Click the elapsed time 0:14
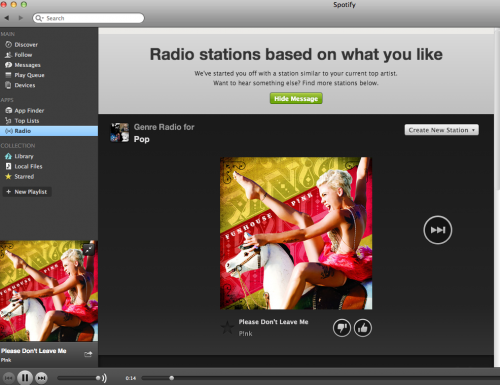Image resolution: width=500 pixels, height=385 pixels. 131,378
